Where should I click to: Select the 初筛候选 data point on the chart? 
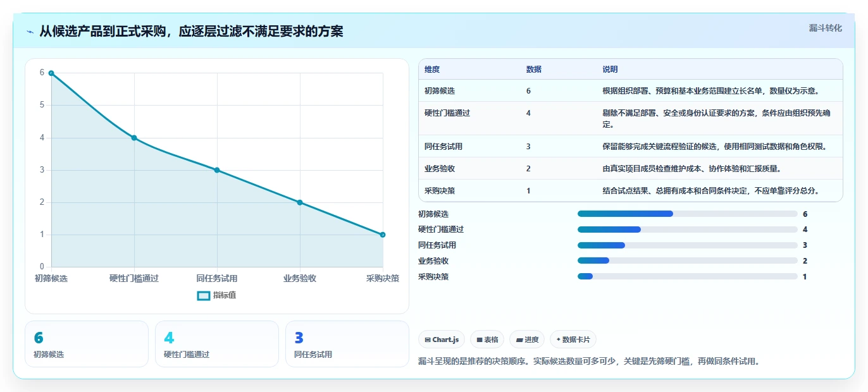click(51, 73)
